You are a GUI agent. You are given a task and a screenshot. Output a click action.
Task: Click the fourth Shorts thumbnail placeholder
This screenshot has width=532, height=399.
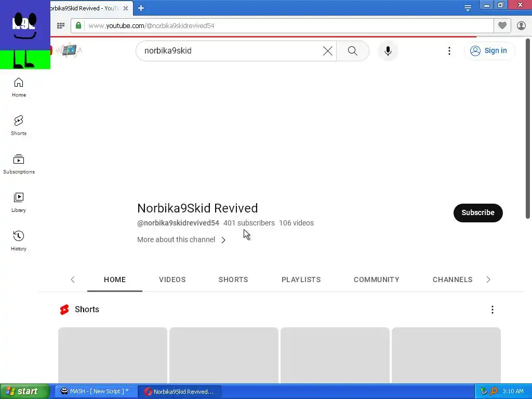click(x=446, y=355)
